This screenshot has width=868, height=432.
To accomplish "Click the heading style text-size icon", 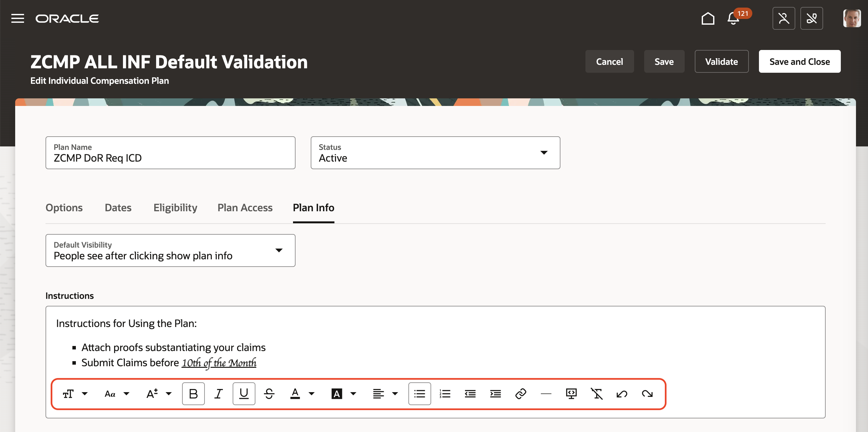I will pos(68,393).
